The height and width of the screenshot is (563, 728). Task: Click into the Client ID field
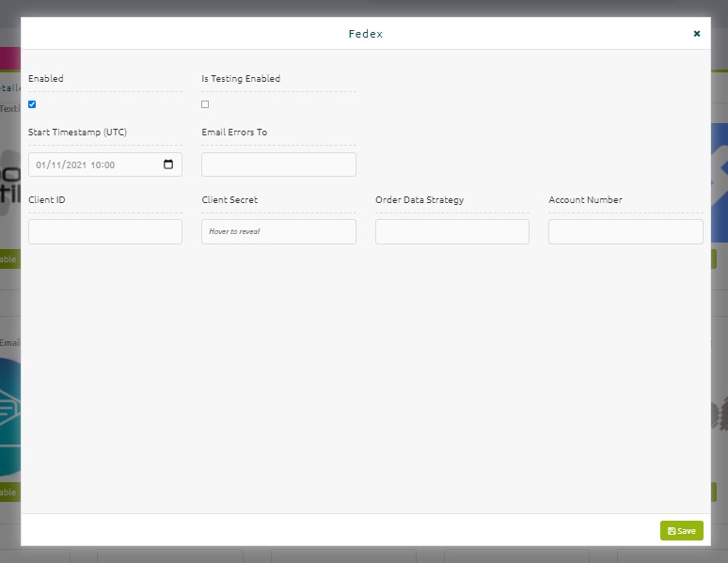coord(105,231)
